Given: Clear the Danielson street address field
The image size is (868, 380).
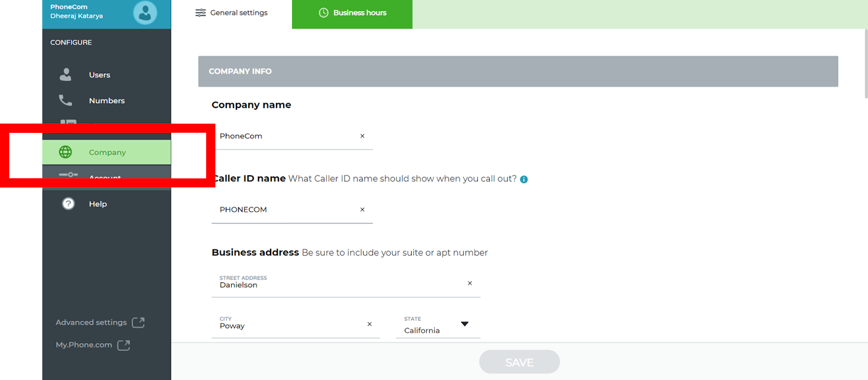Looking at the screenshot, I should 470,283.
